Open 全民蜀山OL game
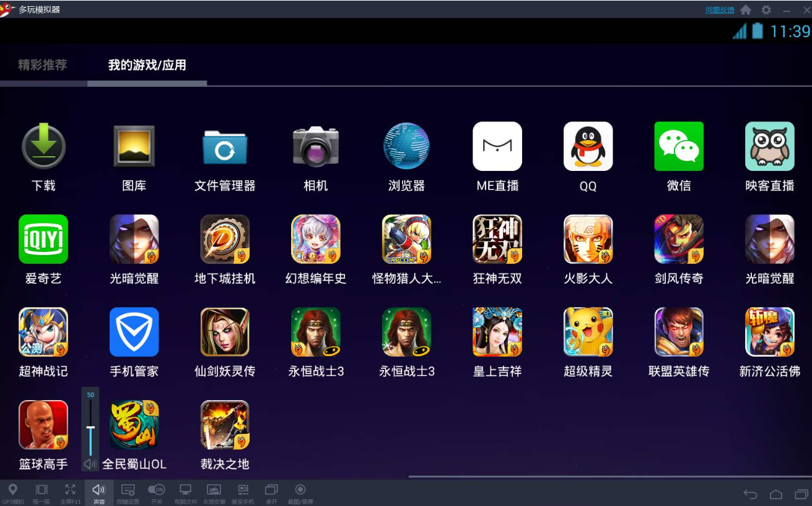 134,425
